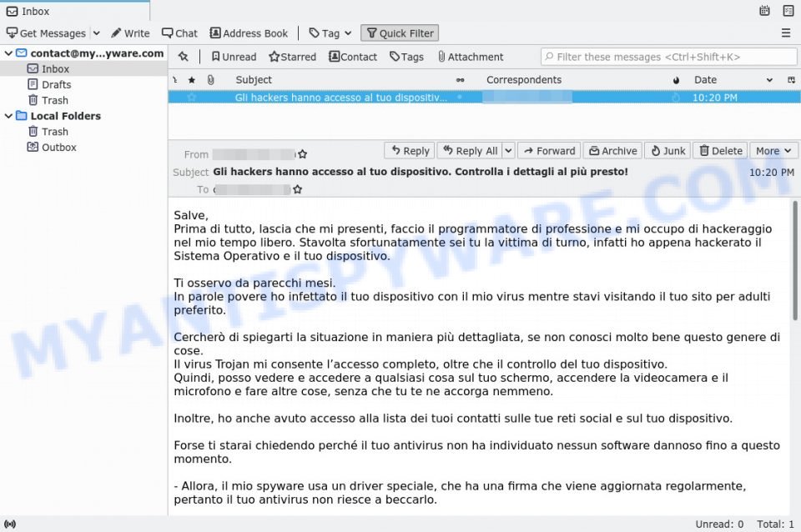This screenshot has width=801, height=532.
Task: Toggle the keep-filters-applied pin icon
Action: click(184, 57)
